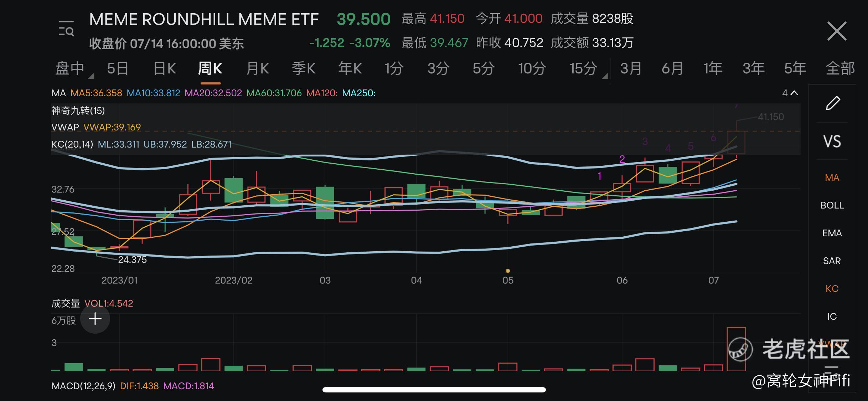The image size is (868, 401).
Task: Switch to the 月K monthly tab
Action: tap(257, 68)
